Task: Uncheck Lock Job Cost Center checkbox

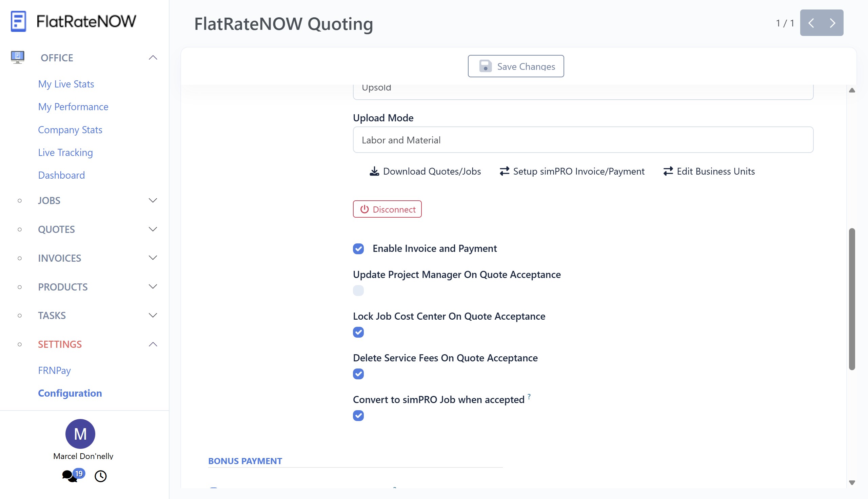Action: pos(358,332)
